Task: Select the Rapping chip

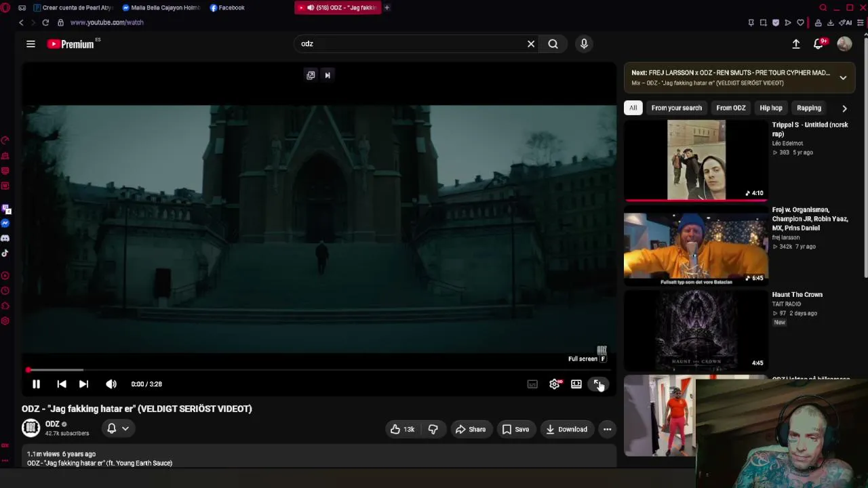Action: click(809, 108)
